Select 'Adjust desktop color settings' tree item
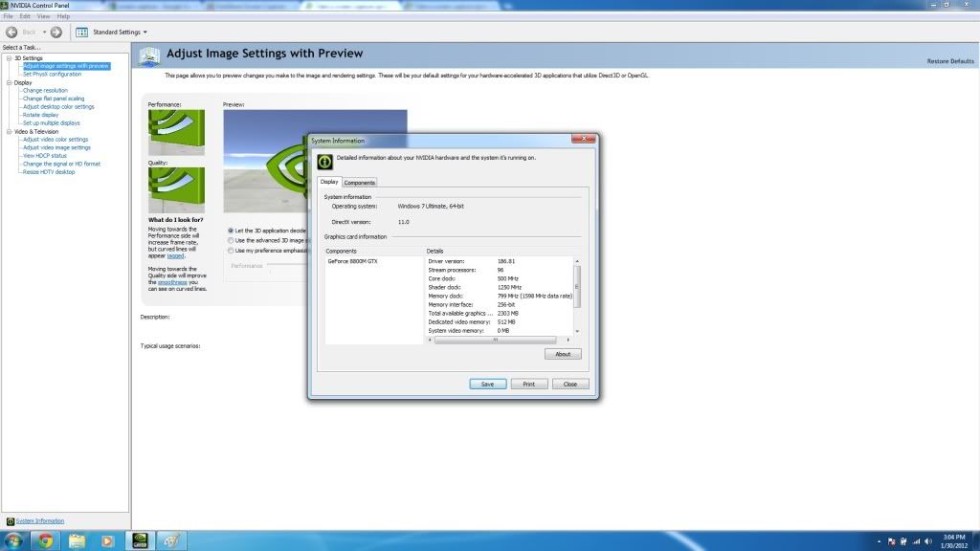This screenshot has height=551, width=980. [x=58, y=106]
